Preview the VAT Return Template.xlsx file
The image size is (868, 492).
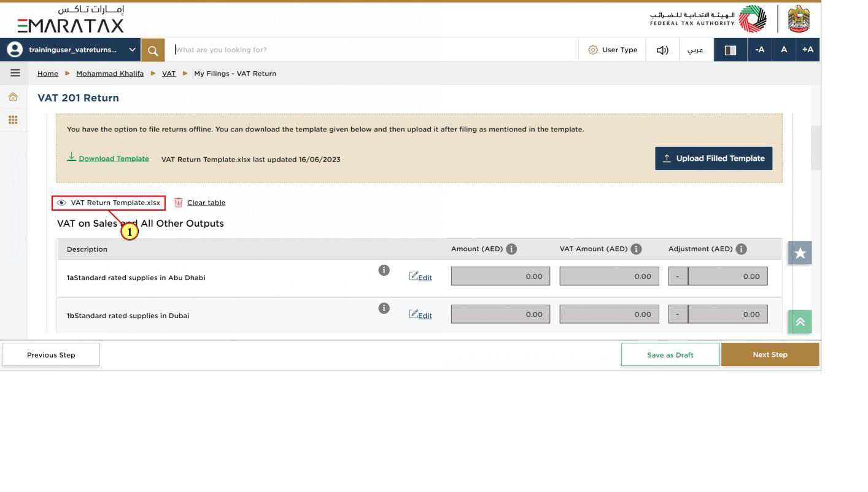tap(109, 203)
